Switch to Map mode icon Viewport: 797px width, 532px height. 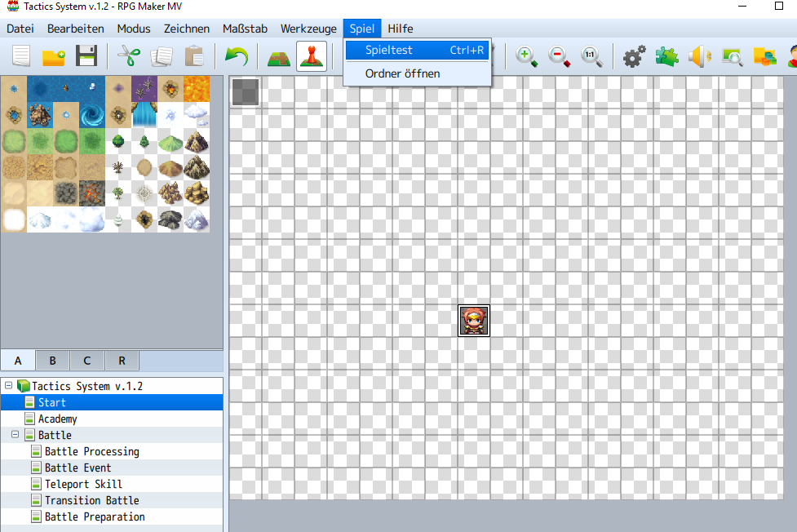pos(278,57)
